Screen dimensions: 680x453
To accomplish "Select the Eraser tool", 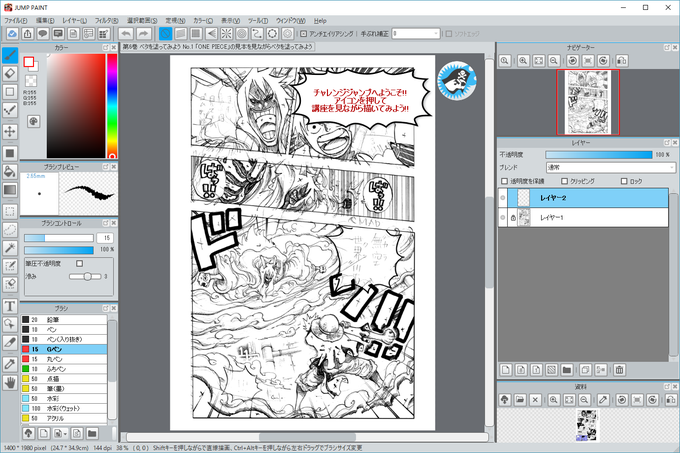I will (x=10, y=74).
